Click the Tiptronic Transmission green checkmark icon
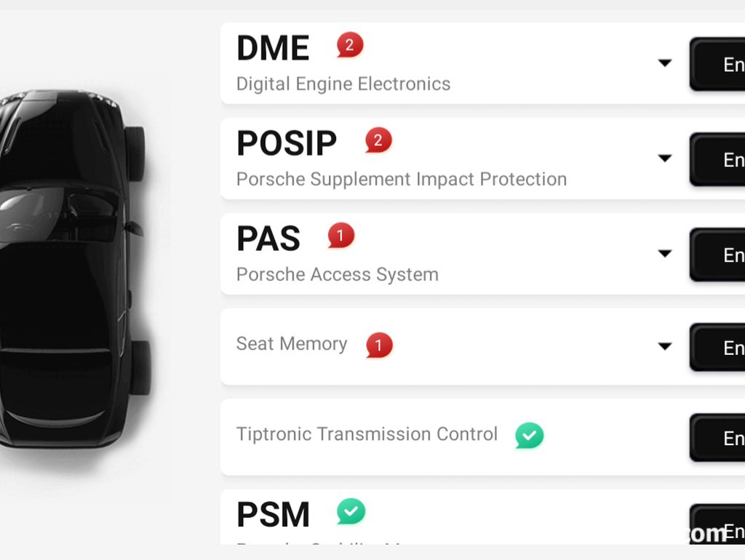The width and height of the screenshot is (745, 560). 530,435
